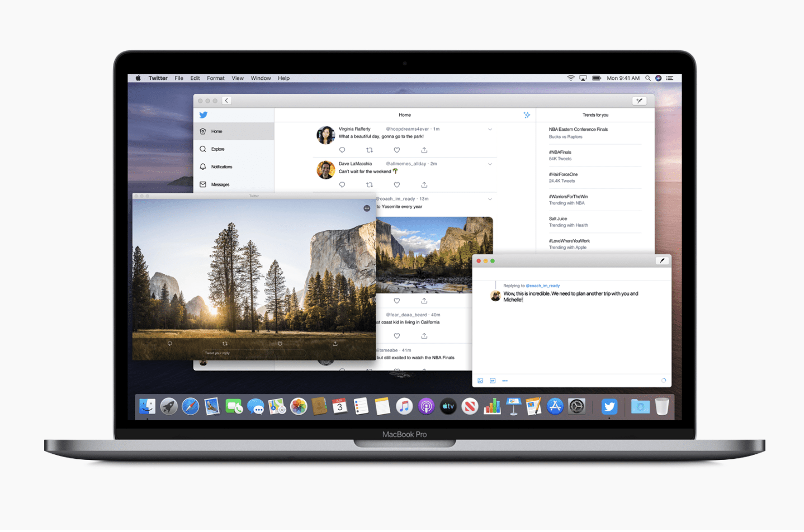The height and width of the screenshot is (532, 804).
Task: Click the 'Tweet your reply' field
Action: click(254, 353)
